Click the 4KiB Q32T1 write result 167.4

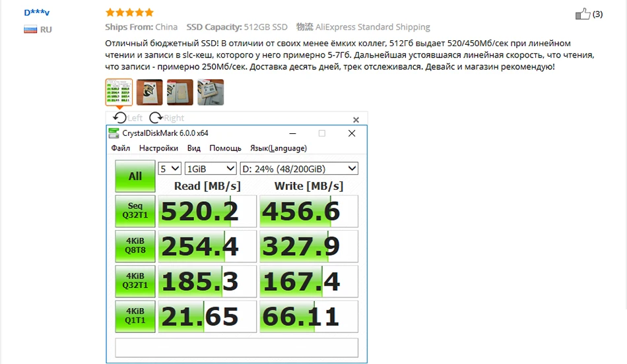(309, 282)
